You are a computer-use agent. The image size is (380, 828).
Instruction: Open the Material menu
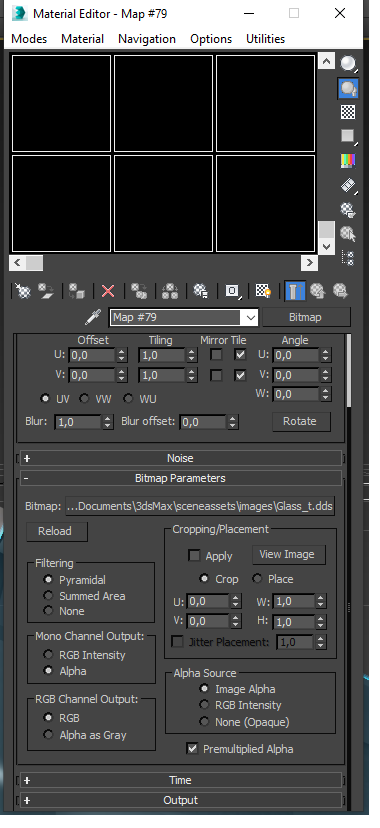pyautogui.click(x=82, y=39)
